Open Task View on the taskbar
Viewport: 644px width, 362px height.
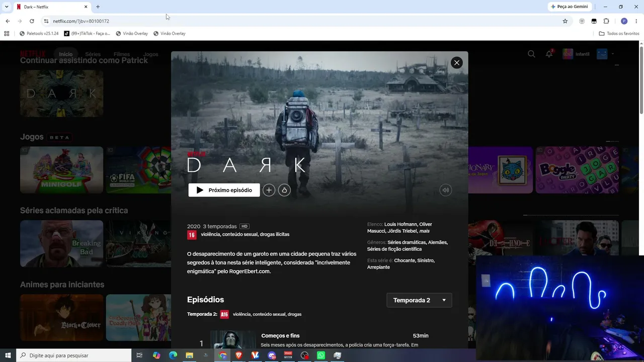point(140,355)
